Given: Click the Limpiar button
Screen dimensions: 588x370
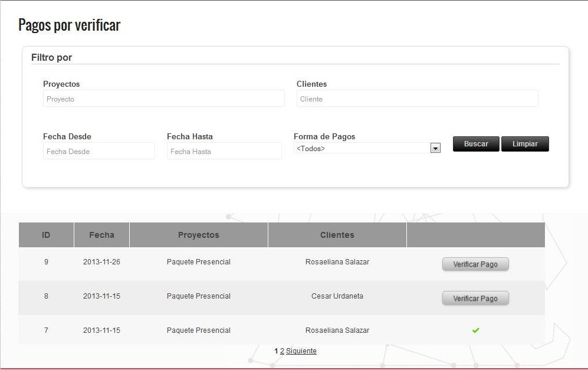Looking at the screenshot, I should click(525, 144).
